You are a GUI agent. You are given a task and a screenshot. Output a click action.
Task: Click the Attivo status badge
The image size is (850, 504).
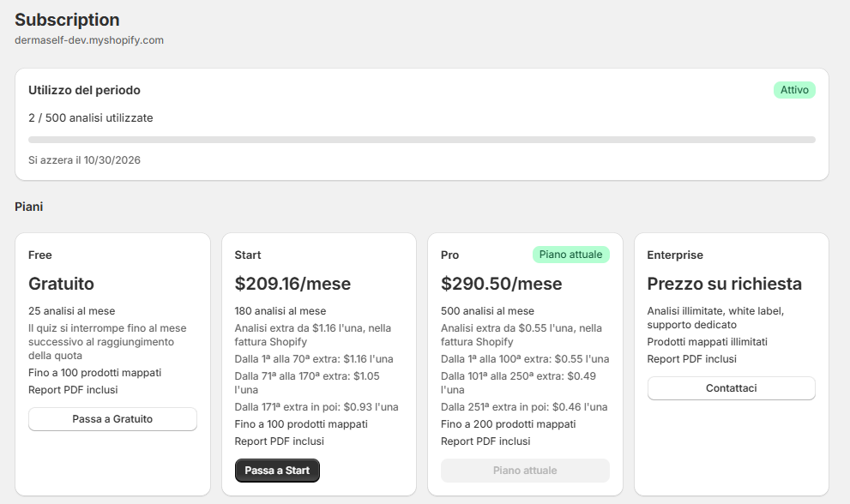click(x=794, y=90)
